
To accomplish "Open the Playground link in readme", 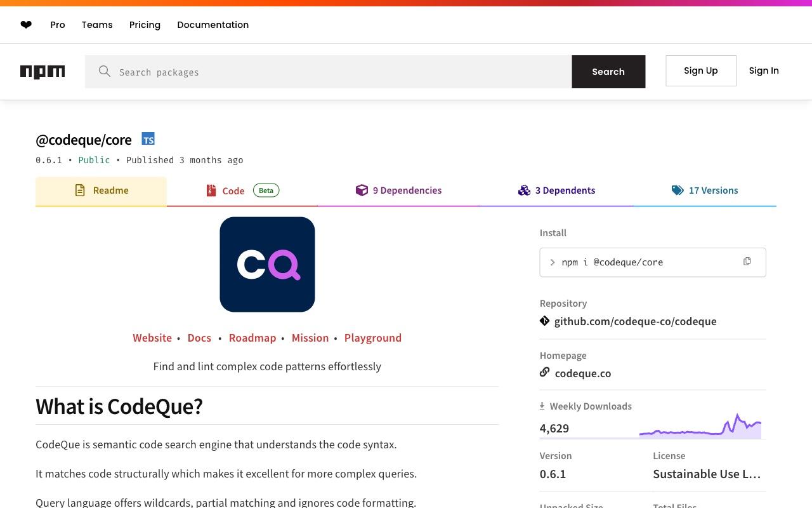I will [x=373, y=338].
